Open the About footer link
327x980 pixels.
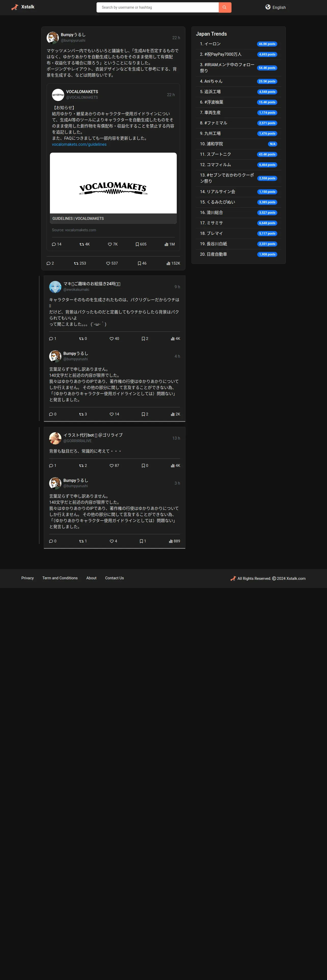(91, 578)
